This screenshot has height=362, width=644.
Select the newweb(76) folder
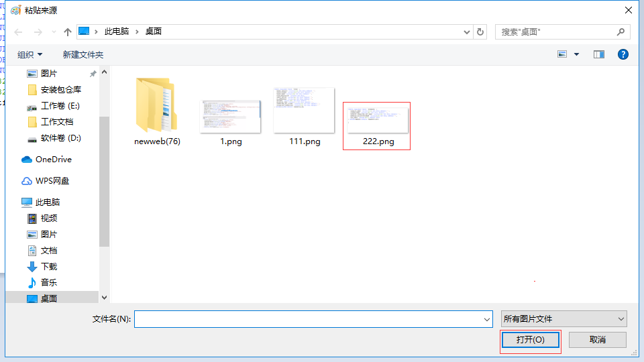pos(157,111)
